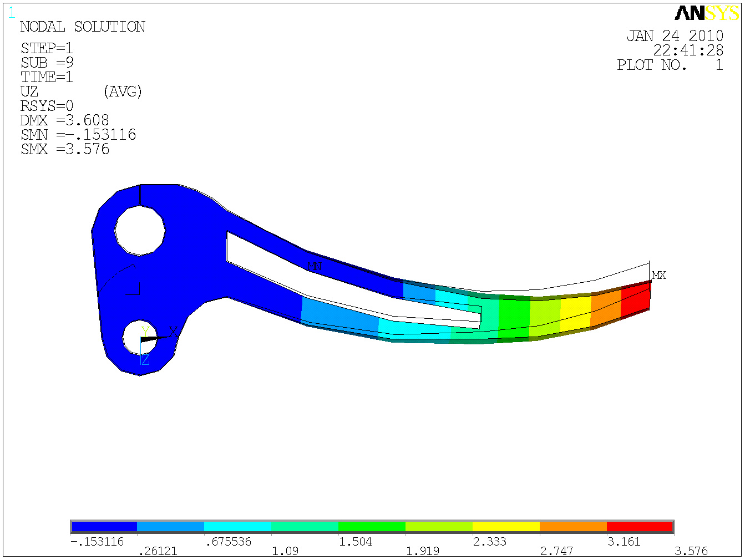Click the NODAL SOLUTION title
Image resolution: width=745 pixels, height=560 pixels.
[x=83, y=27]
